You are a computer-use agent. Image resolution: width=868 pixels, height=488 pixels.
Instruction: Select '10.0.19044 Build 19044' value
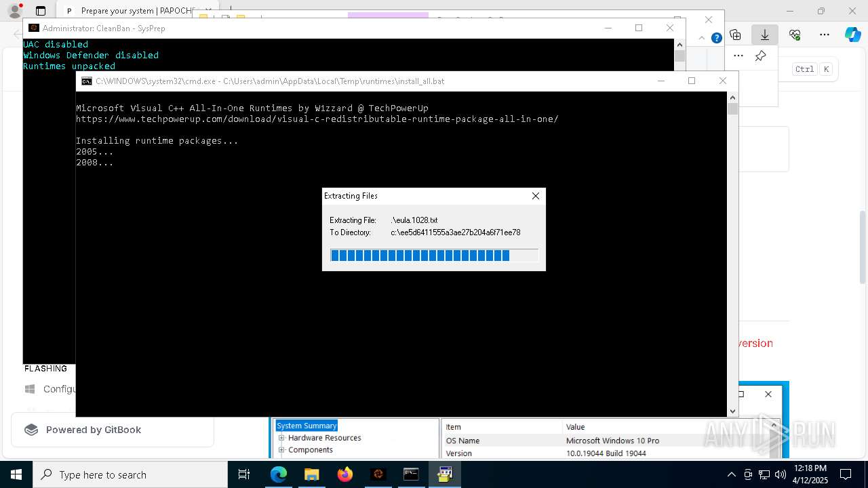pos(606,453)
